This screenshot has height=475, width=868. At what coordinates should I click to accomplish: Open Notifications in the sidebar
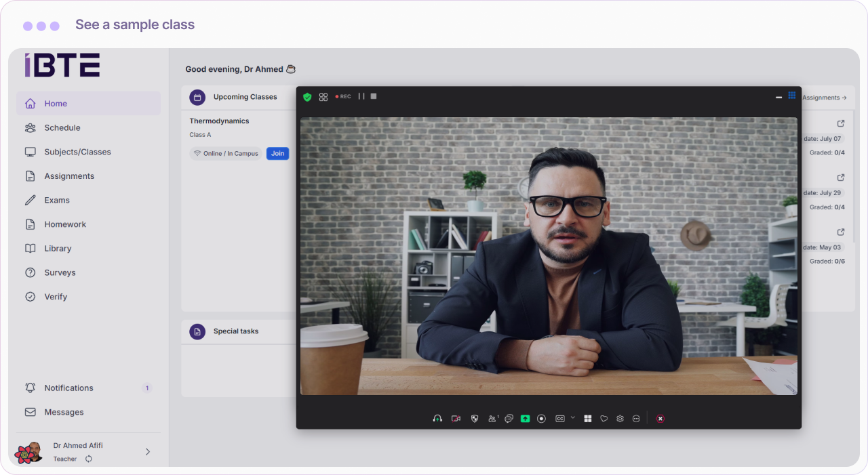(88, 388)
